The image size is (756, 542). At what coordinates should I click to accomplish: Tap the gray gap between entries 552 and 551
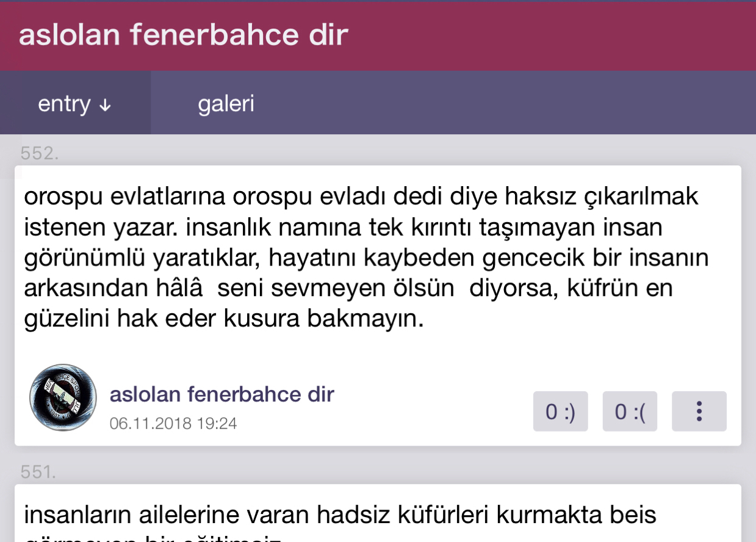[x=378, y=465]
